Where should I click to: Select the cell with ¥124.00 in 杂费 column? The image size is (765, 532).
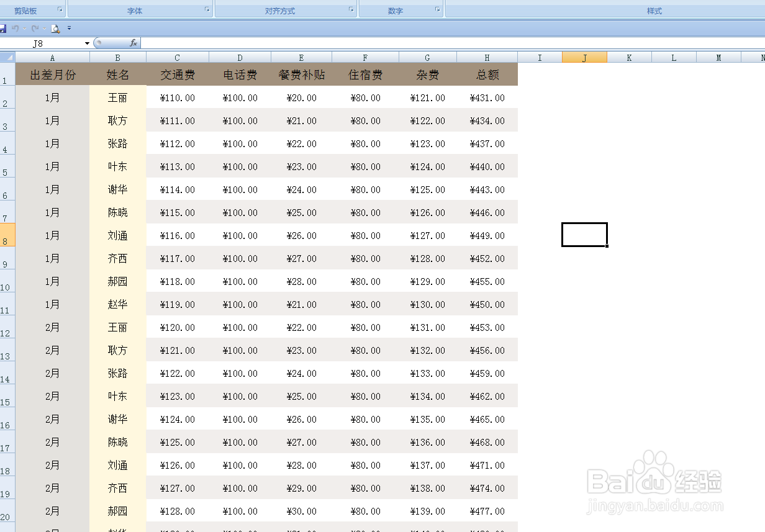pos(428,166)
